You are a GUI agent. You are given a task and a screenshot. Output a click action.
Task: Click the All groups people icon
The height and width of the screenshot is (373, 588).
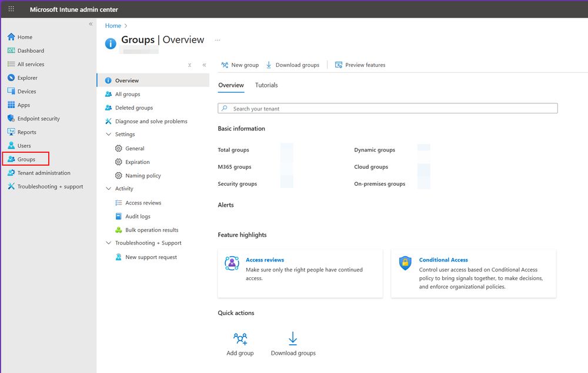pos(108,94)
